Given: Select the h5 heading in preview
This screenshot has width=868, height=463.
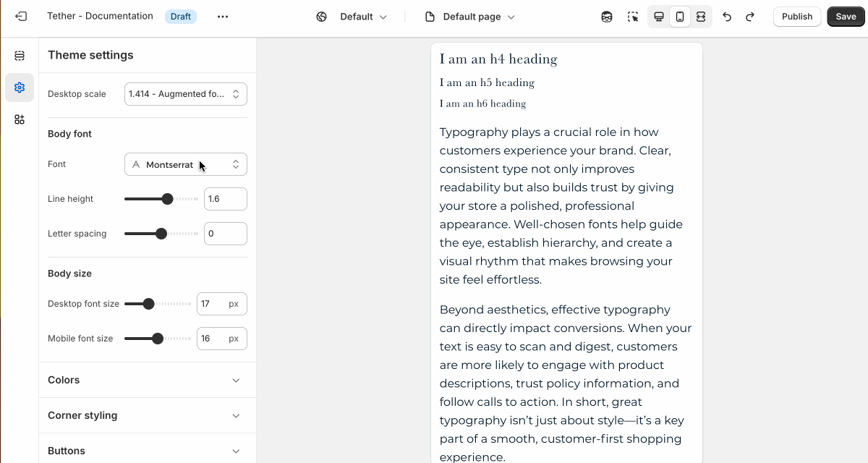Looking at the screenshot, I should point(487,82).
